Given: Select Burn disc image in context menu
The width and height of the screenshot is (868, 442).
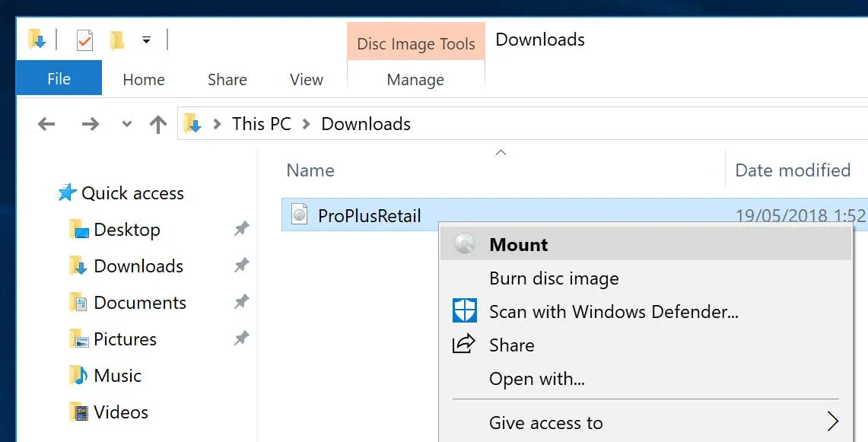Looking at the screenshot, I should click(x=554, y=278).
